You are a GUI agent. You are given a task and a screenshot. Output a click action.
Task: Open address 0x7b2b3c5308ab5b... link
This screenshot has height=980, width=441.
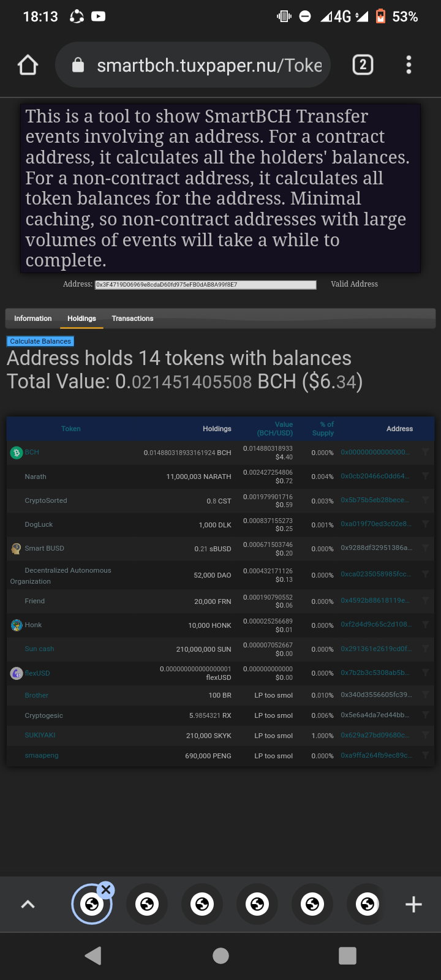375,673
